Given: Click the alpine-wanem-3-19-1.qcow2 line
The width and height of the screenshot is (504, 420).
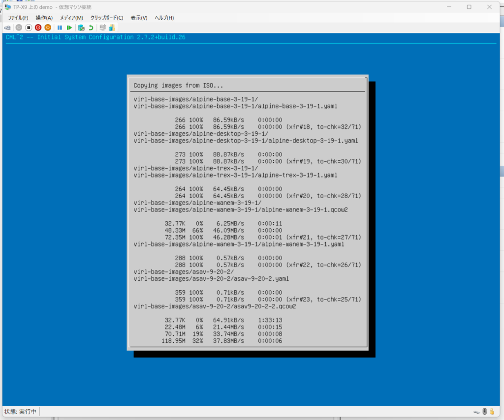Looking at the screenshot, I should (240, 210).
